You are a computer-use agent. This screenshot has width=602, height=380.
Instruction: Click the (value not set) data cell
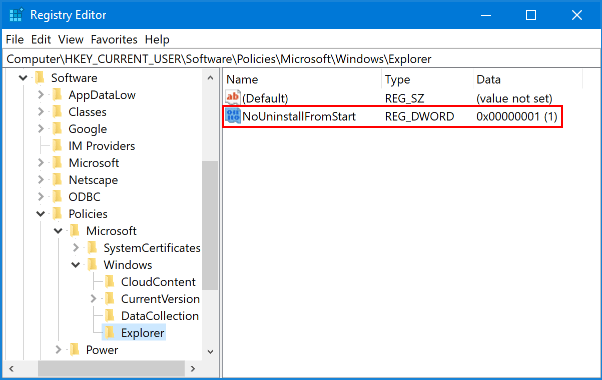coord(514,98)
